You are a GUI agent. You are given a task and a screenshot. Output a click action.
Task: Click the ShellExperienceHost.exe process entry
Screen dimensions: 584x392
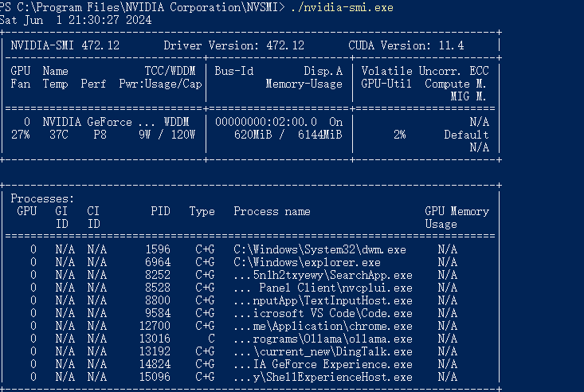tap(323, 377)
